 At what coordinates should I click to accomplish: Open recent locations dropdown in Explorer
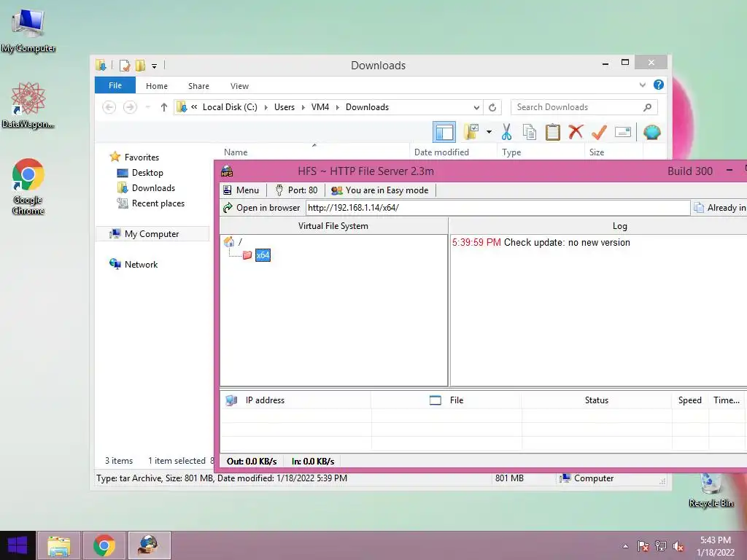(148, 107)
